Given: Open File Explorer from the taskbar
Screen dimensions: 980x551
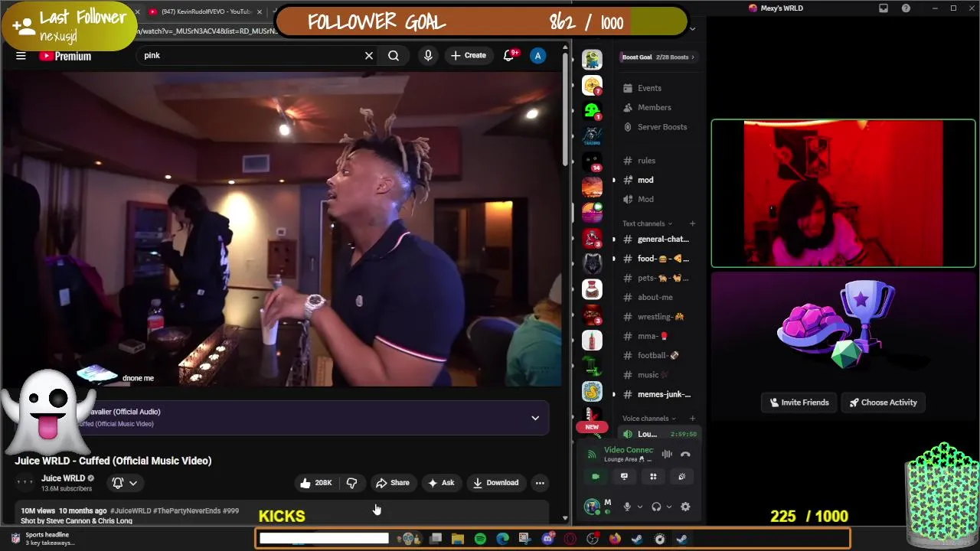Looking at the screenshot, I should click(457, 539).
